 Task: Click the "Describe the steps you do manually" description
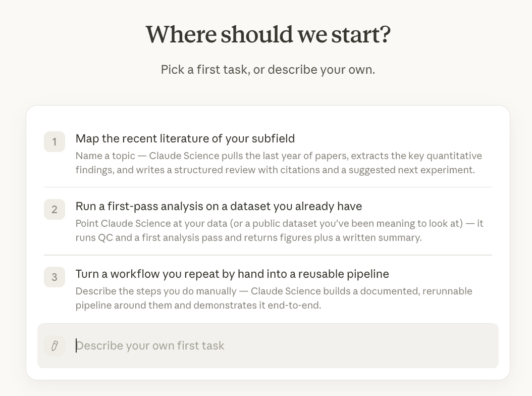(x=274, y=298)
